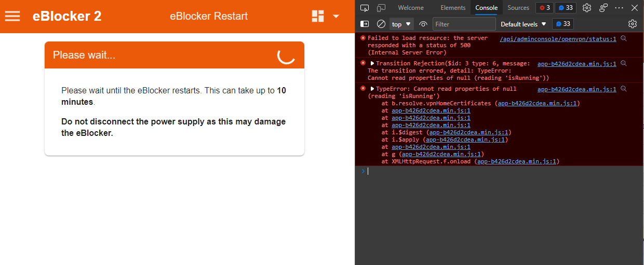644x265 pixels.
Task: Open the Welcome tab in DevTools
Action: 411,8
